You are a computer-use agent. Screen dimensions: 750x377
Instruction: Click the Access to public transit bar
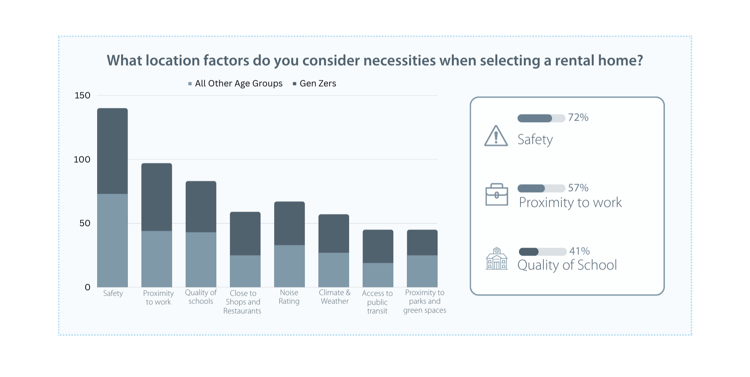pyautogui.click(x=378, y=258)
